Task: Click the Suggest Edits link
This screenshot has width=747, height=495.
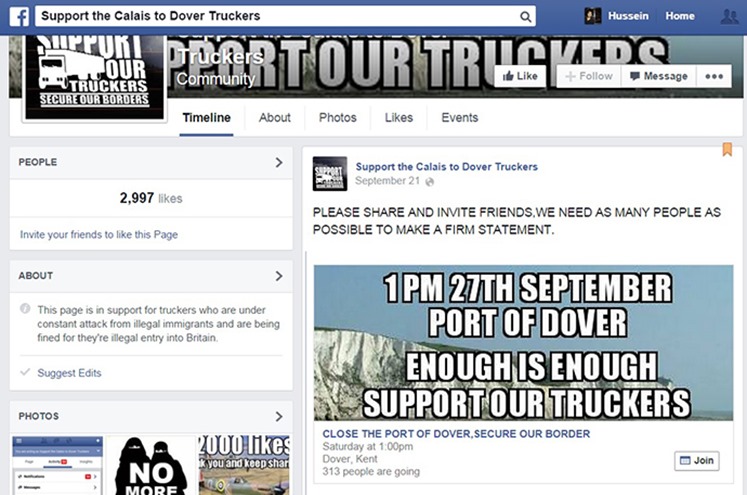Action: [69, 373]
